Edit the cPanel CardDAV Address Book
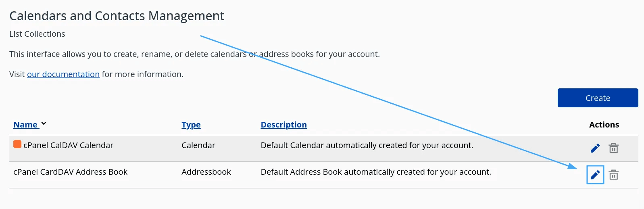 [x=595, y=175]
